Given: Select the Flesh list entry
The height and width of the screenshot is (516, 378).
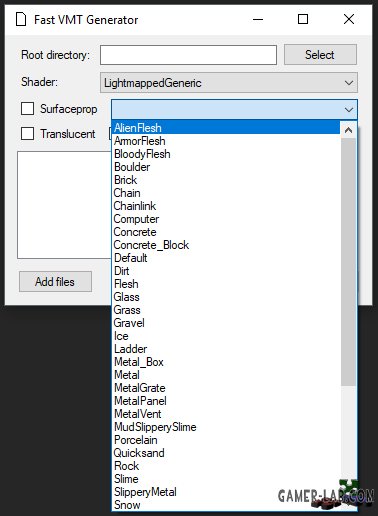Looking at the screenshot, I should tap(226, 284).
